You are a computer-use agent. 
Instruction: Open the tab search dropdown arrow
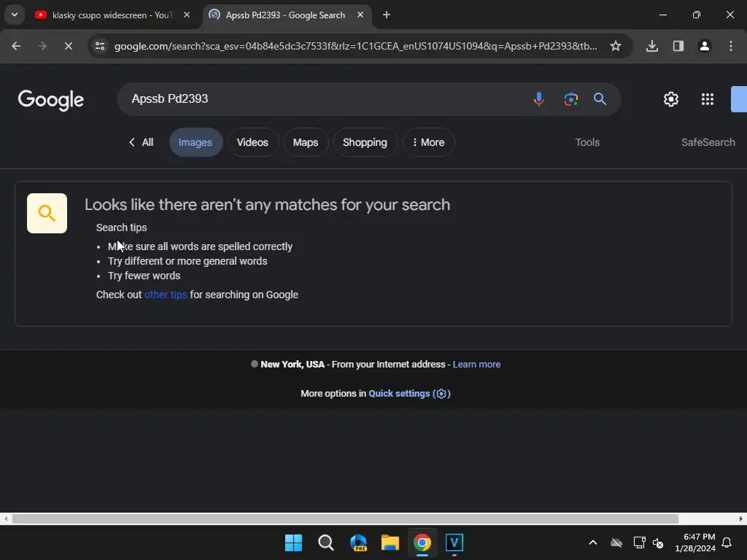click(15, 15)
